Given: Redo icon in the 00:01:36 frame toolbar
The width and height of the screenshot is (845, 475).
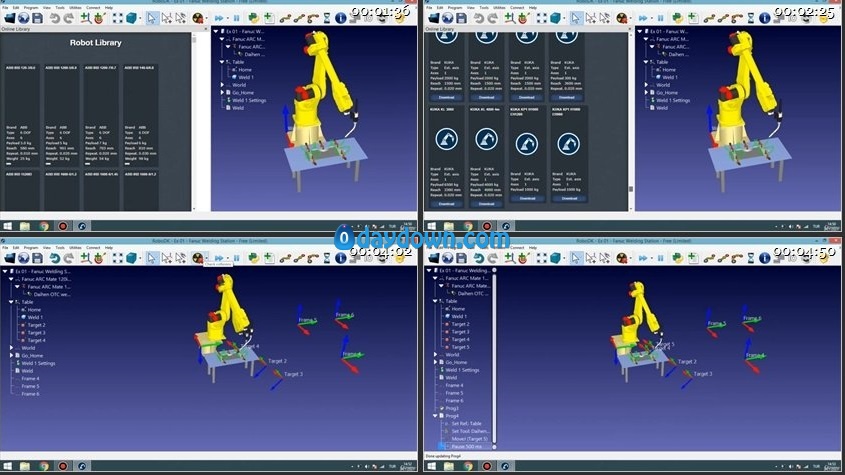Looking at the screenshot, I should (68, 18).
